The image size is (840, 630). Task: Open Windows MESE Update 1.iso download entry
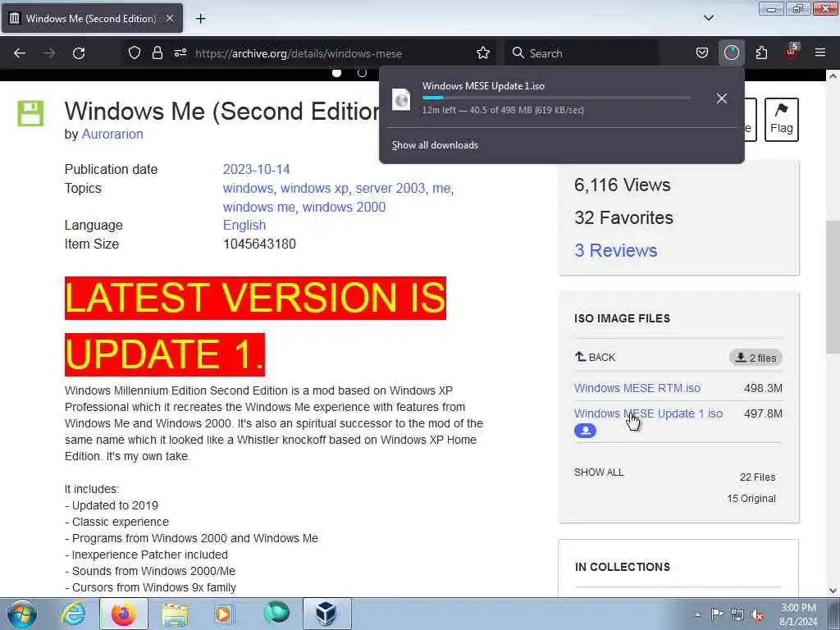pos(546,98)
